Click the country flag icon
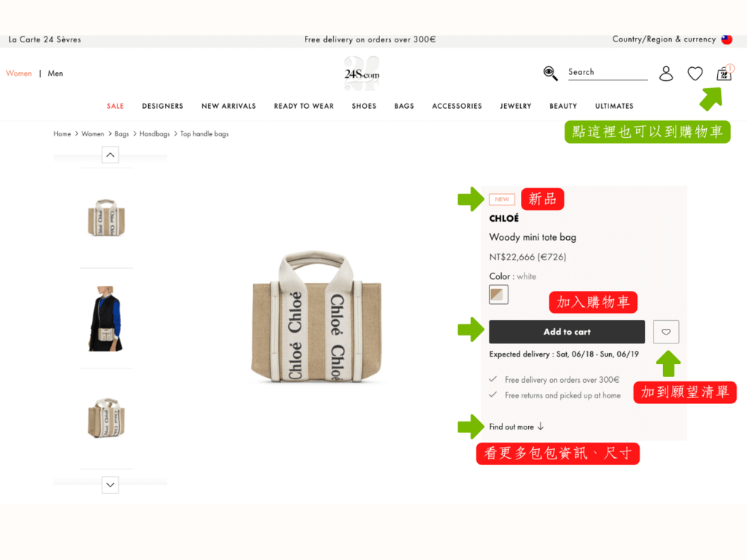The image size is (747, 560). (727, 39)
